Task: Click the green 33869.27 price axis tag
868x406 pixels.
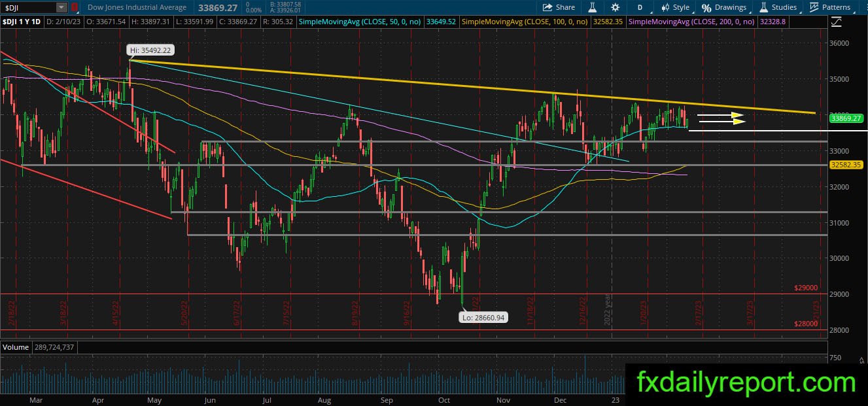Action: [847, 118]
